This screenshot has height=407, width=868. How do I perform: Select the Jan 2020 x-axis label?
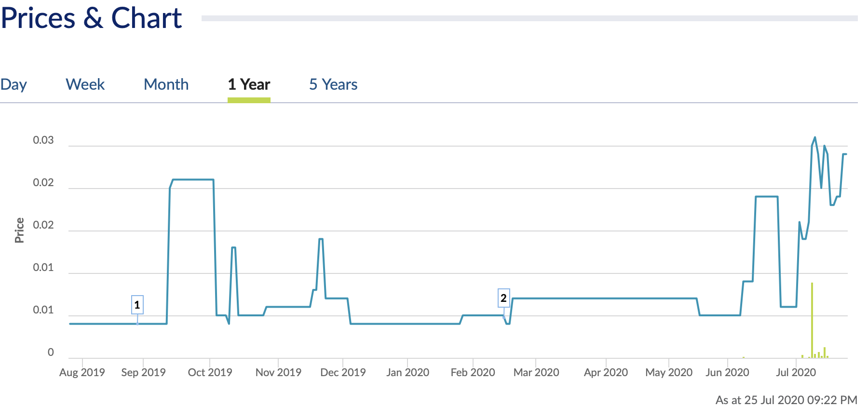point(407,372)
